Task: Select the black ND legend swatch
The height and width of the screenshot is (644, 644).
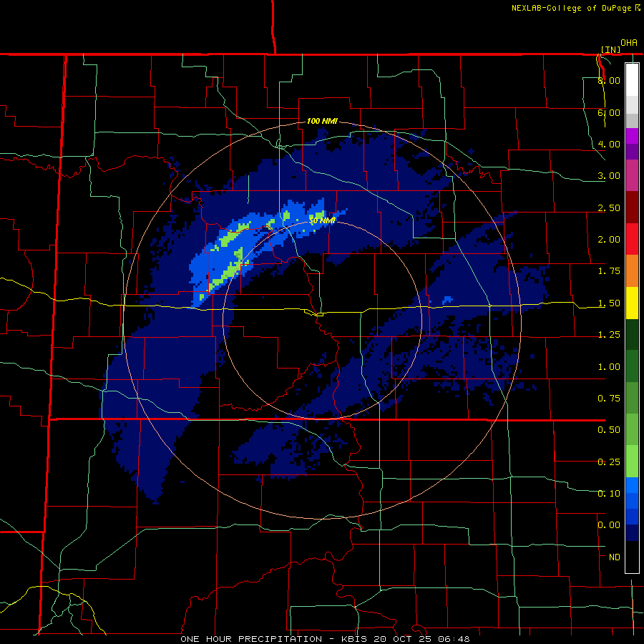Action: click(632, 557)
